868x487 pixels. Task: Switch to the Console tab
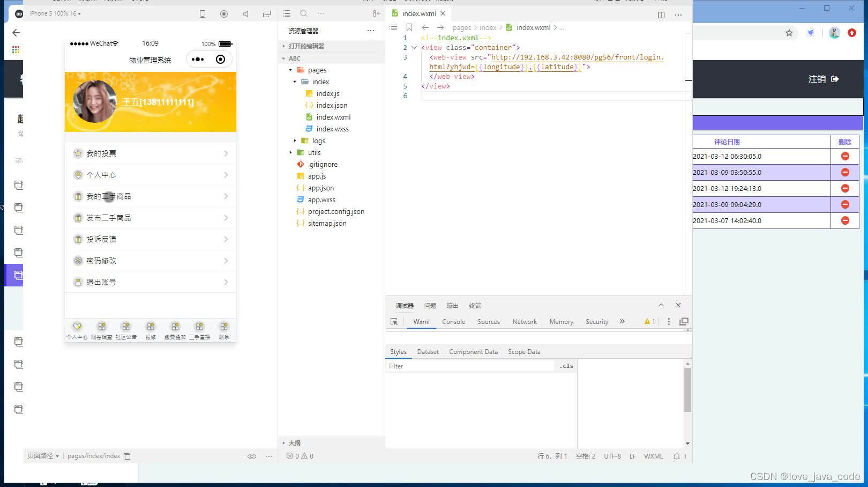click(453, 322)
